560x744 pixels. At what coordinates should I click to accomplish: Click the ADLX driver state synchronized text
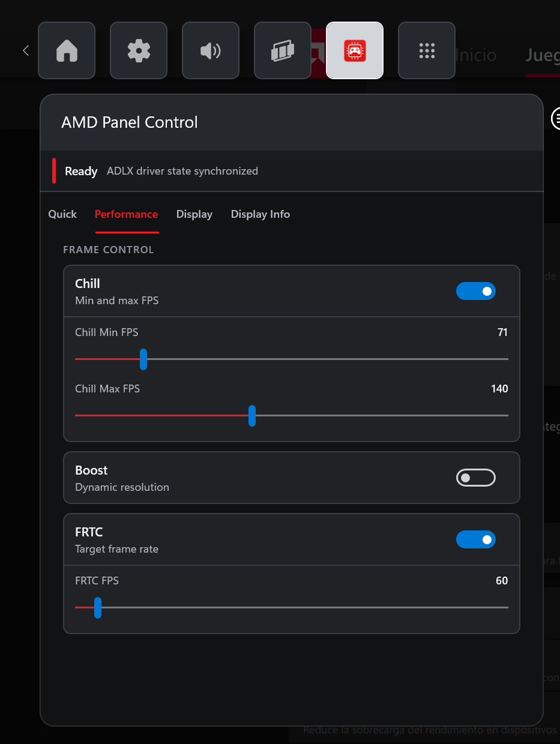(x=182, y=171)
